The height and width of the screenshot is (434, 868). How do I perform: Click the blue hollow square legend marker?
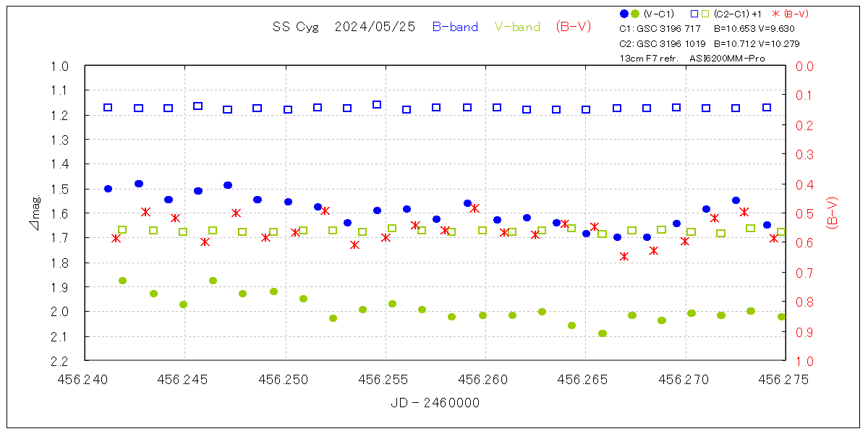click(695, 14)
